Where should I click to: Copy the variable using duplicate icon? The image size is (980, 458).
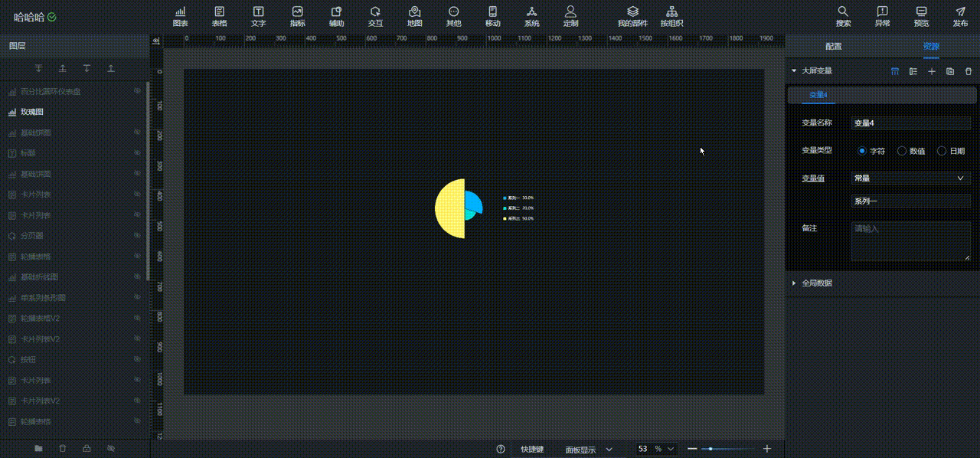950,71
